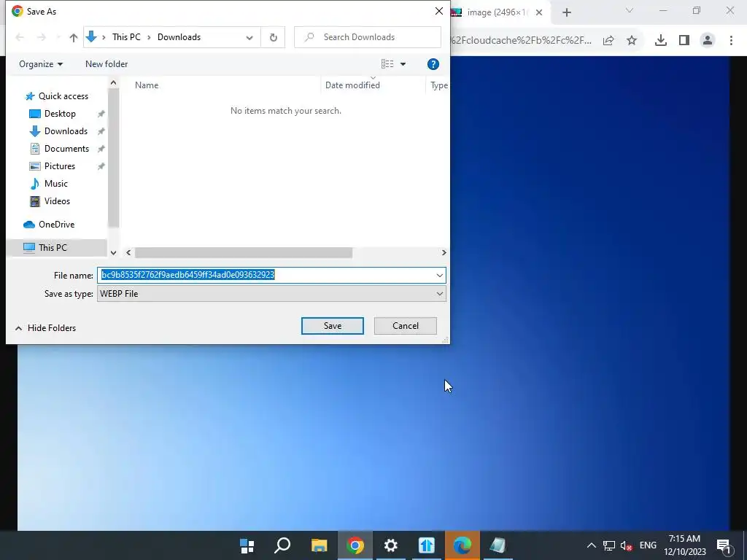
Task: Collapse folders with Hide Folders
Action: pos(46,328)
